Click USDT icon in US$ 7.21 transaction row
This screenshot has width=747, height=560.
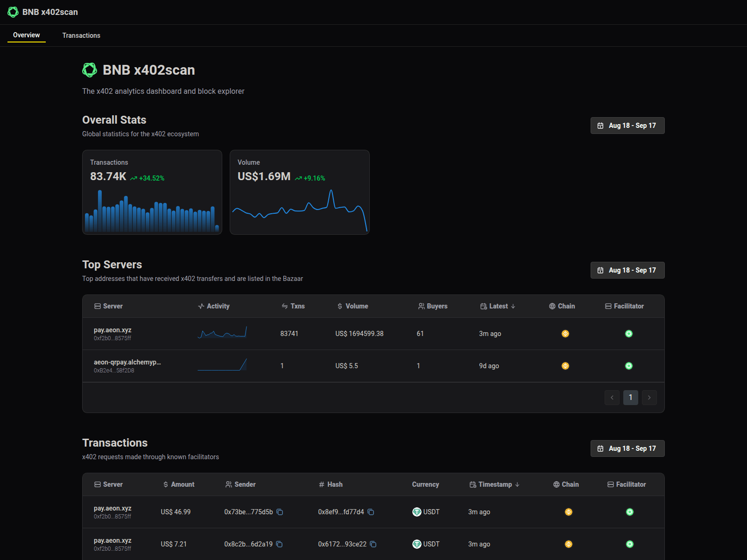point(417,544)
